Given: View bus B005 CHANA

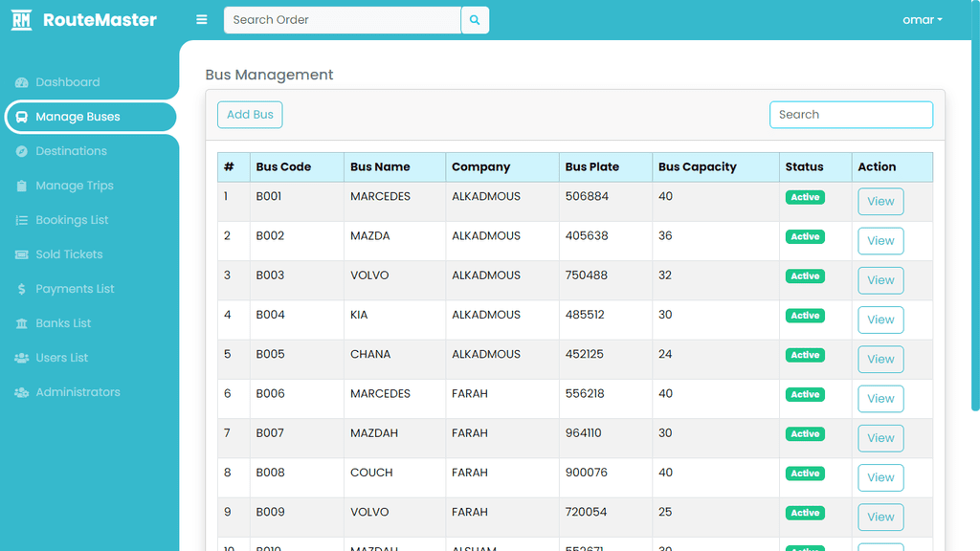Looking at the screenshot, I should [x=880, y=360].
